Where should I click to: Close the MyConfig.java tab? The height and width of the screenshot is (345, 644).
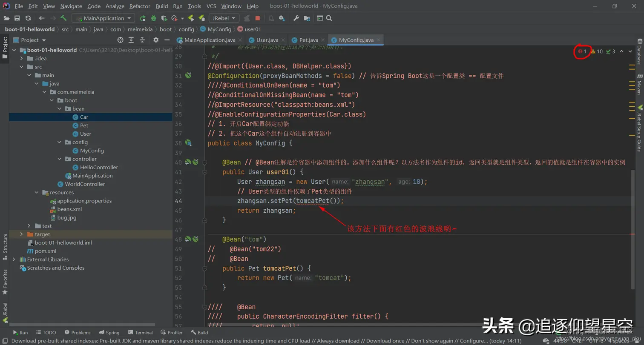(x=378, y=40)
